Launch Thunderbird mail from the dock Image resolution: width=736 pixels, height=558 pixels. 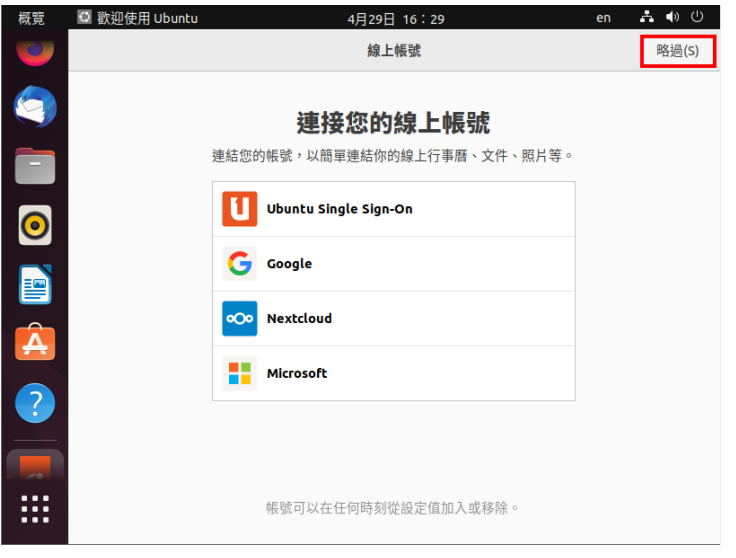tap(35, 107)
